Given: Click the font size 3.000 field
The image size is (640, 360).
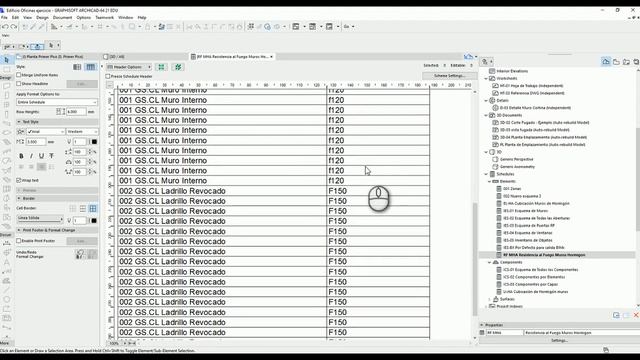Looking at the screenshot, I should tap(36, 142).
